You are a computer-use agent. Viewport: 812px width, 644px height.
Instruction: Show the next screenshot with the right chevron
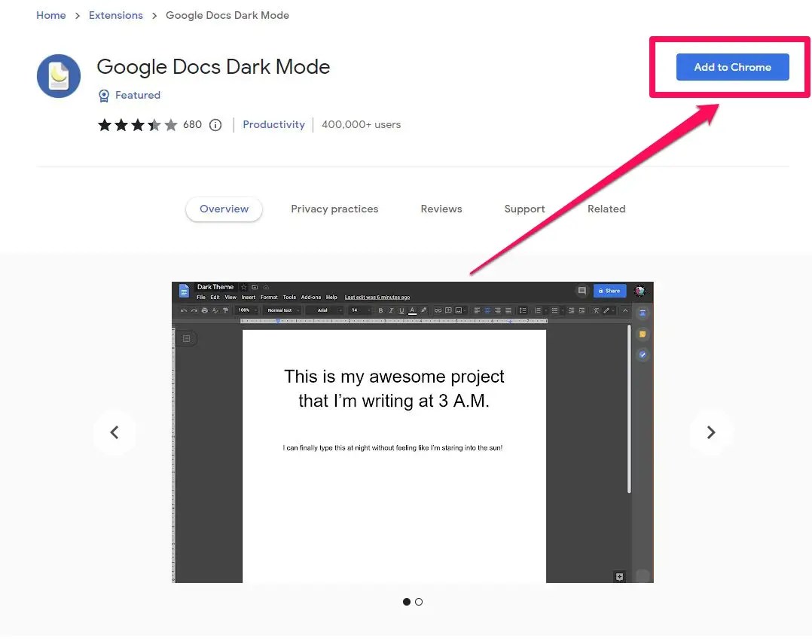(x=711, y=432)
